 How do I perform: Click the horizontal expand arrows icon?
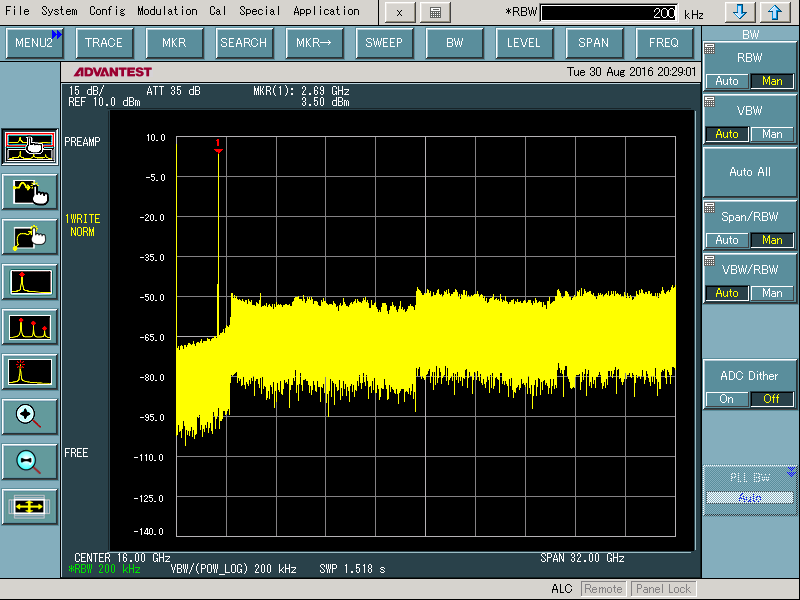coord(30,507)
